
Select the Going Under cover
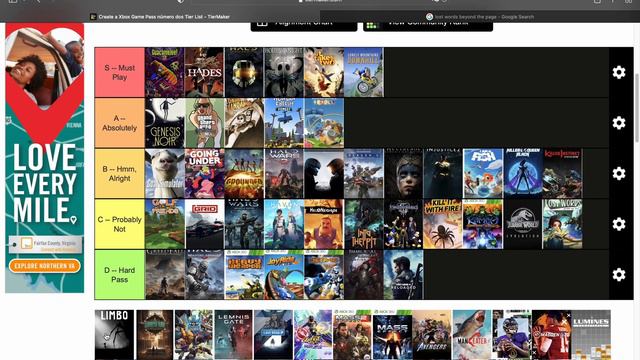pyautogui.click(x=204, y=173)
